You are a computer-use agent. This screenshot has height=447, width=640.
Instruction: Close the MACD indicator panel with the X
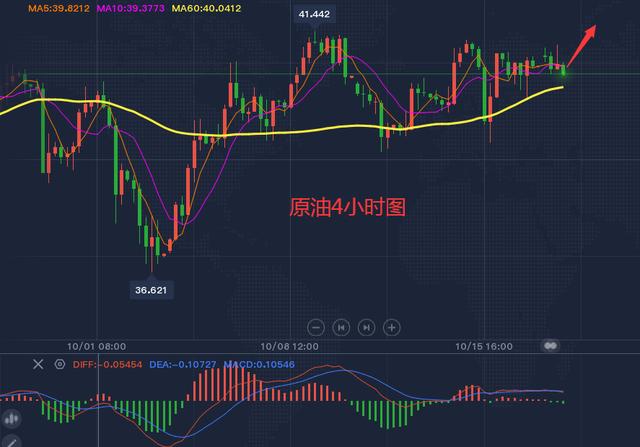pos(38,364)
